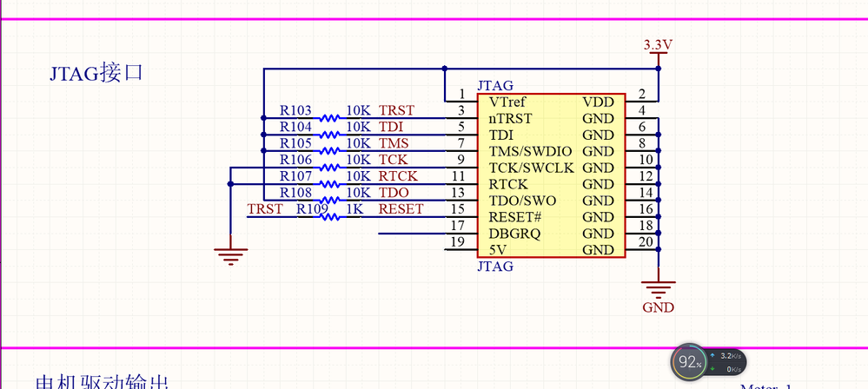Select the yellow JTAG connector body

click(552, 175)
